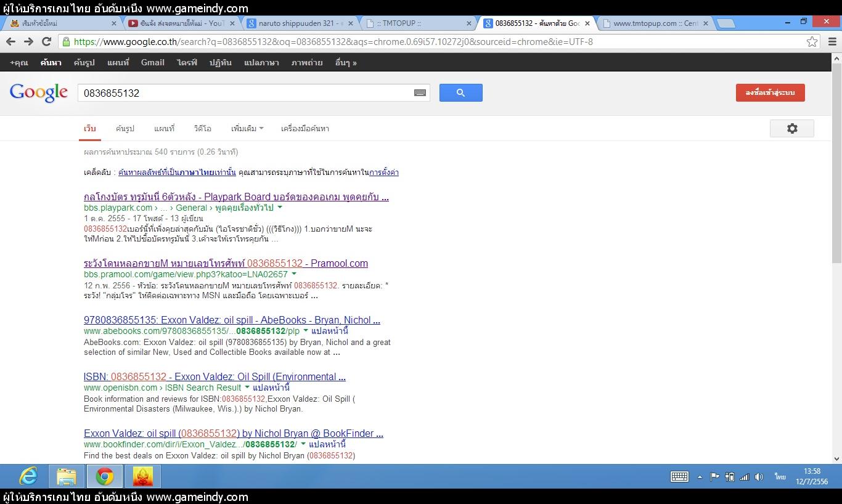Click the volume speaker tray icon
This screenshot has width=842, height=504.
click(759, 477)
